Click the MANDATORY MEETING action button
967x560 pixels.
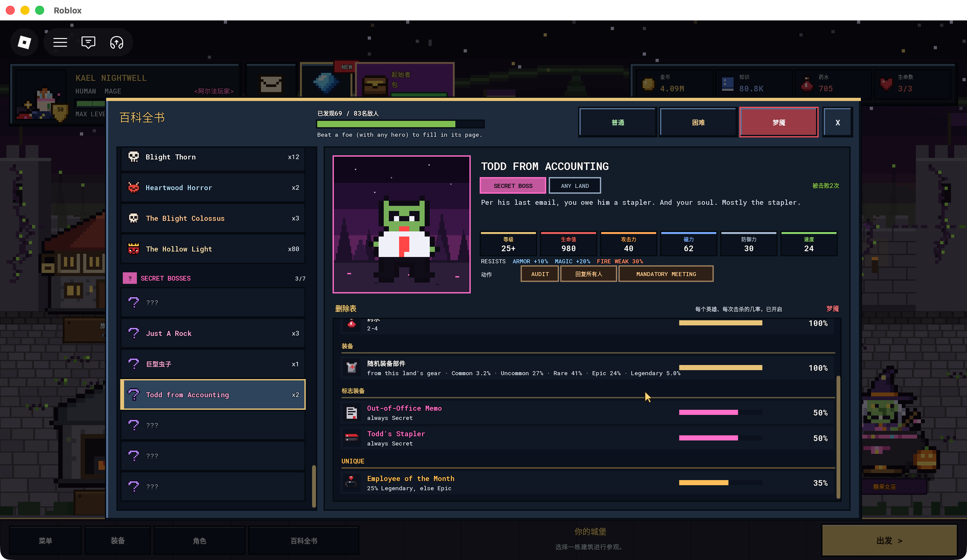coord(666,274)
